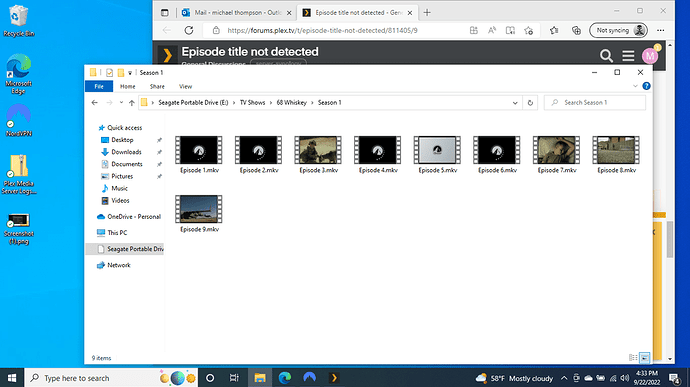The height and width of the screenshot is (387, 690).
Task: Select Episode 2.mkv file
Action: pyautogui.click(x=258, y=155)
